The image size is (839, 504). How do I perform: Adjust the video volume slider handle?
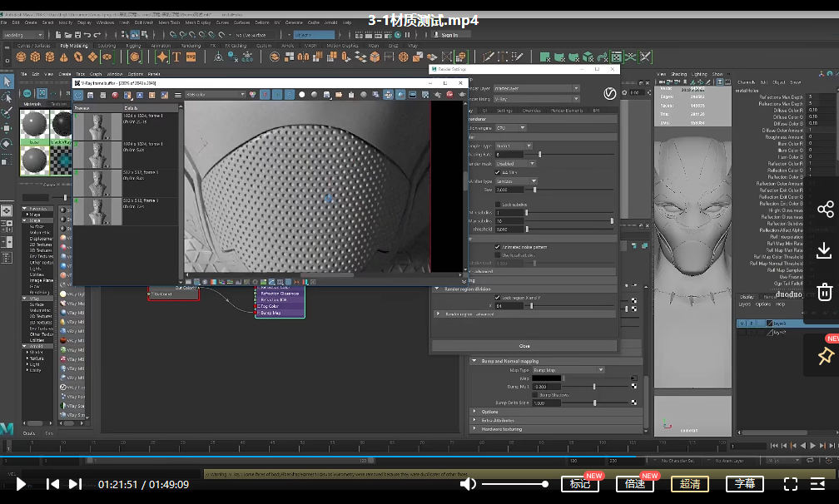[x=544, y=484]
